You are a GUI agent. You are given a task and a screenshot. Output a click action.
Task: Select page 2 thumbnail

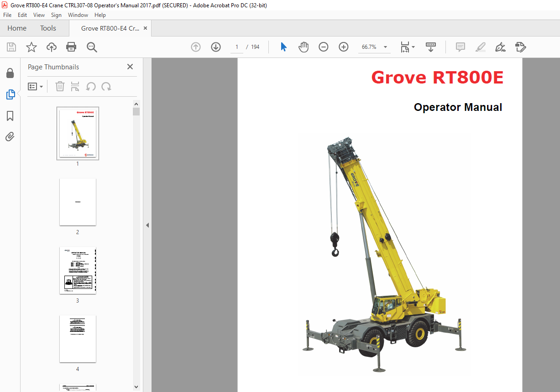[78, 202]
